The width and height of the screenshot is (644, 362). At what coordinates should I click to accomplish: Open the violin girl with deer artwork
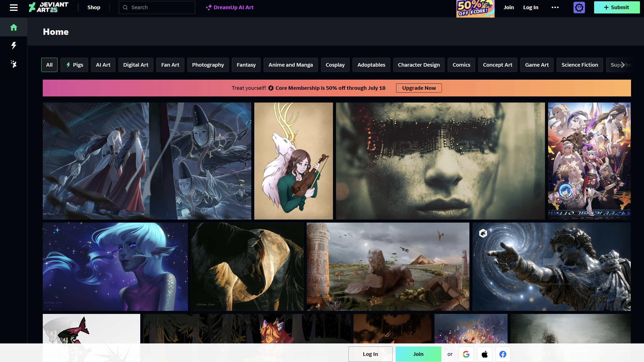click(x=293, y=161)
